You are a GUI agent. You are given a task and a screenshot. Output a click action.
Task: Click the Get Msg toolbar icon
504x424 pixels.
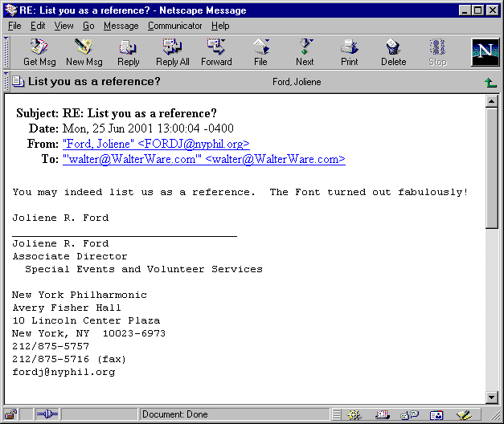point(39,47)
